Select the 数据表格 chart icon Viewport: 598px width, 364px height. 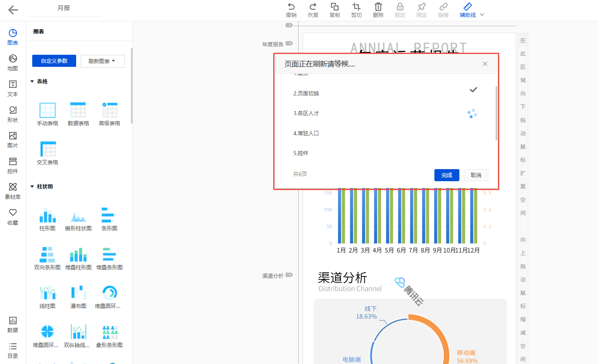click(78, 110)
